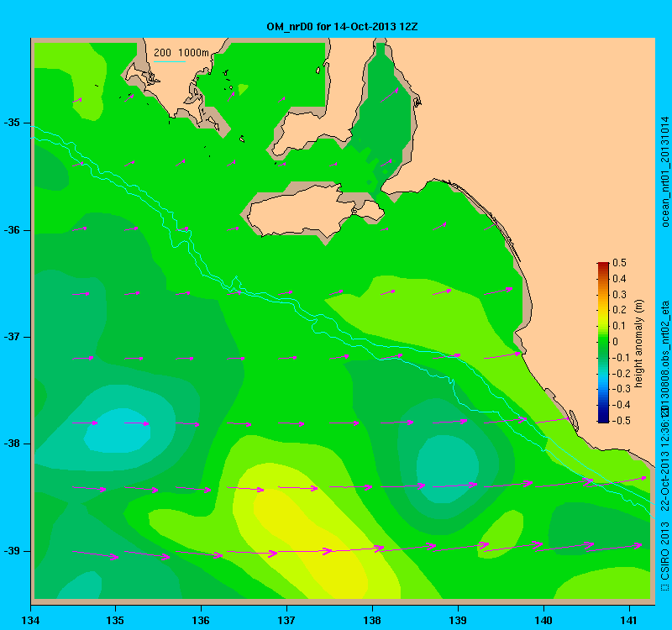This screenshot has width=672, height=630.
Task: Click the -0.3 colorbar tick label
Action: (x=621, y=389)
